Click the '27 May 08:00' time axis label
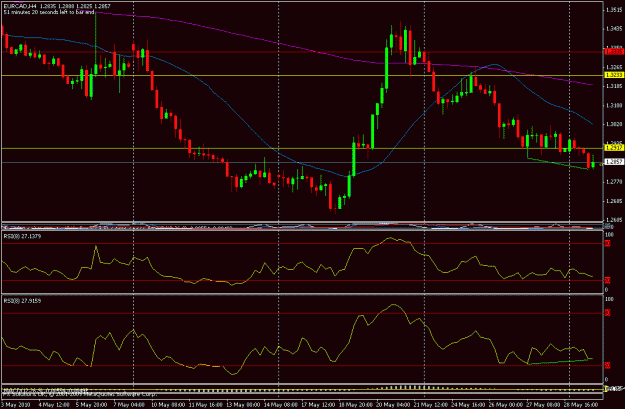625x409 pixels. [x=545, y=405]
